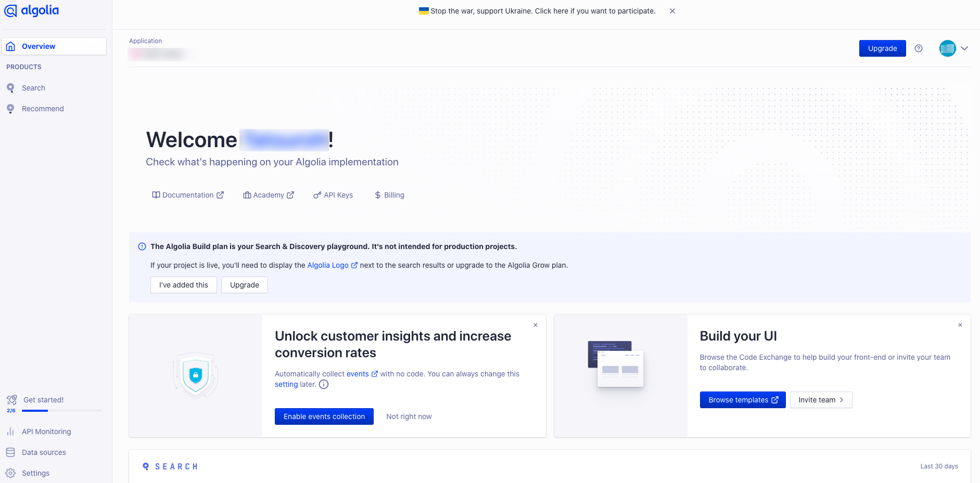Viewport: 980px width, 483px height.
Task: Click the user avatar
Action: tap(947, 48)
